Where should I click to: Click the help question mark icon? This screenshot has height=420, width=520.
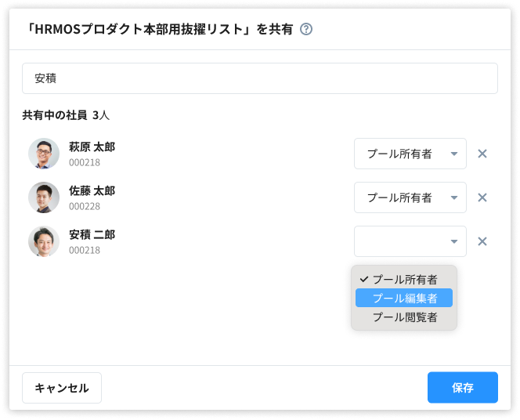tap(306, 30)
